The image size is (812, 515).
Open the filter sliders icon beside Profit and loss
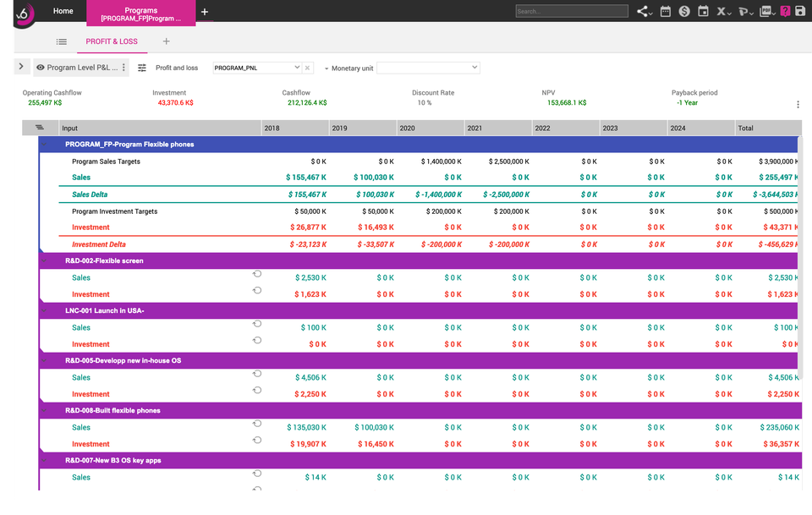point(142,67)
